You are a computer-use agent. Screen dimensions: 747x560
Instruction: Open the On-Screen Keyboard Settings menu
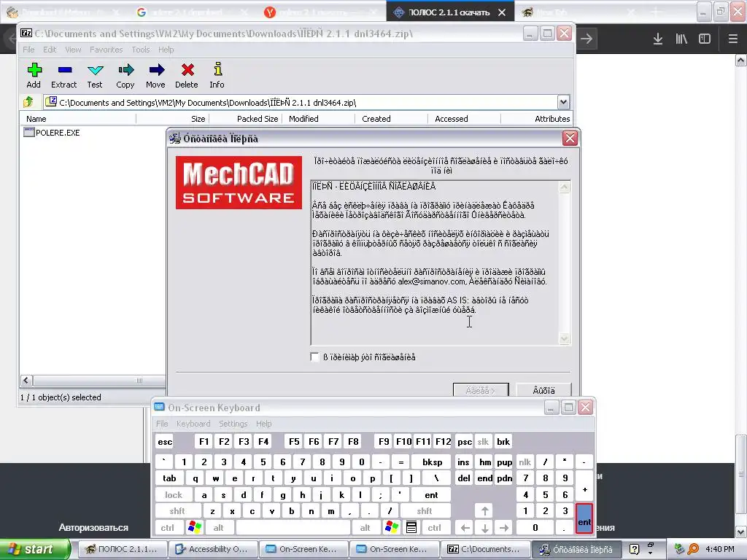click(233, 424)
